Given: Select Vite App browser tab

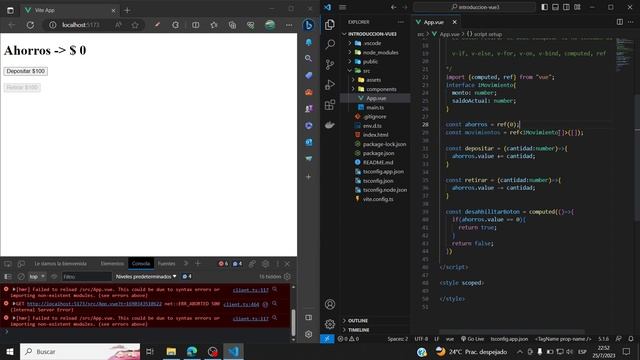Looking at the screenshot, I should pos(69,10).
